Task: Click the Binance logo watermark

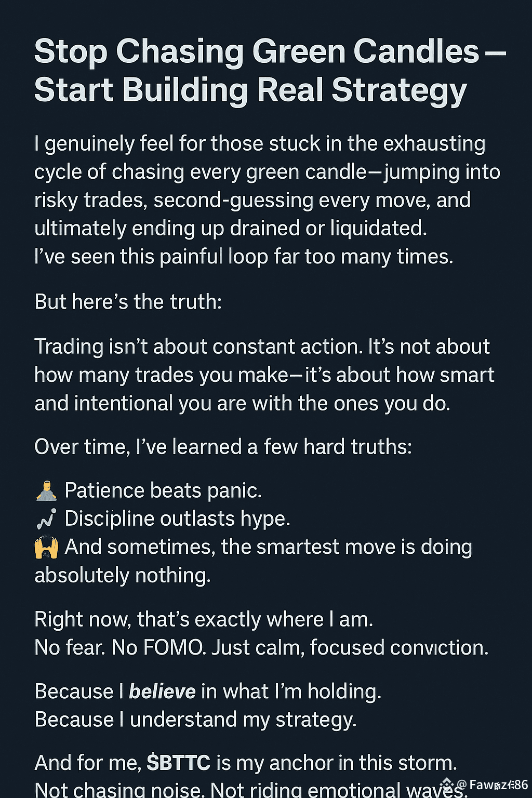Action: (x=446, y=784)
